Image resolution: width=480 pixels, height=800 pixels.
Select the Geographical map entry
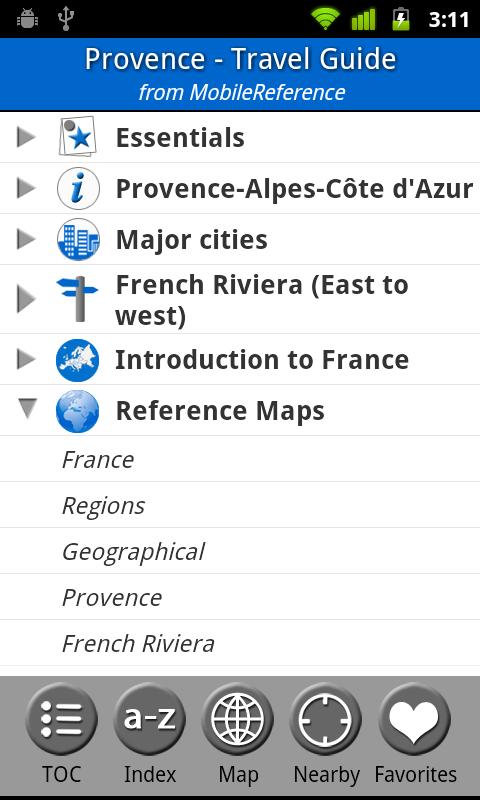click(x=240, y=551)
